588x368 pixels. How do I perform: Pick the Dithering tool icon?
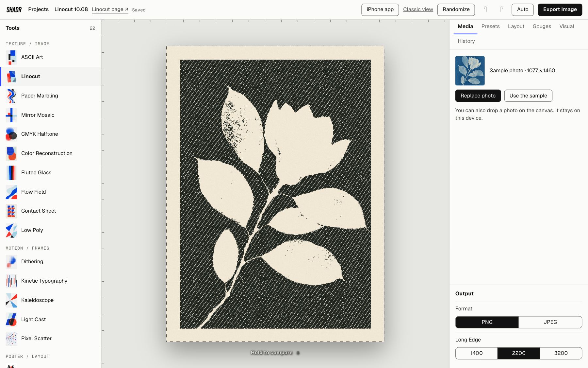click(11, 262)
